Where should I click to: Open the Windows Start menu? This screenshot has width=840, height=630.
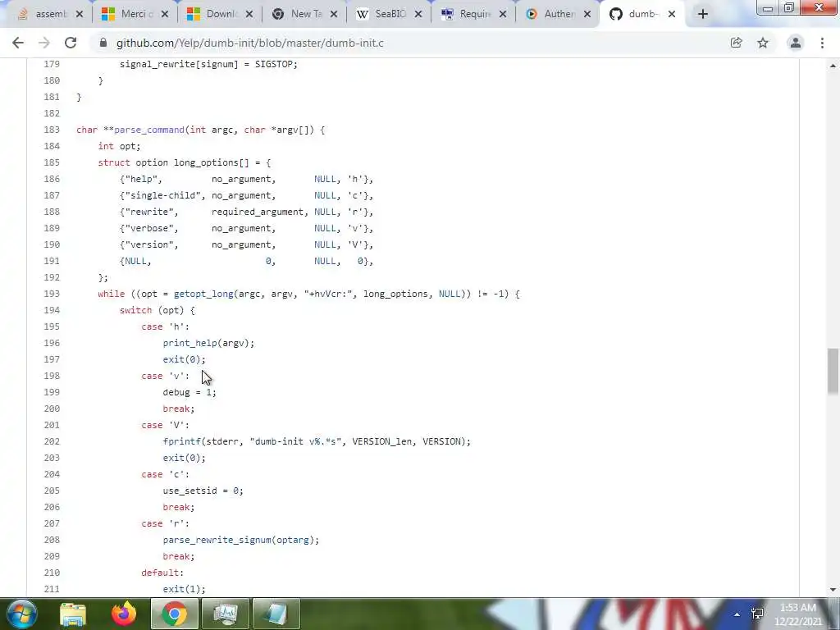(x=22, y=614)
